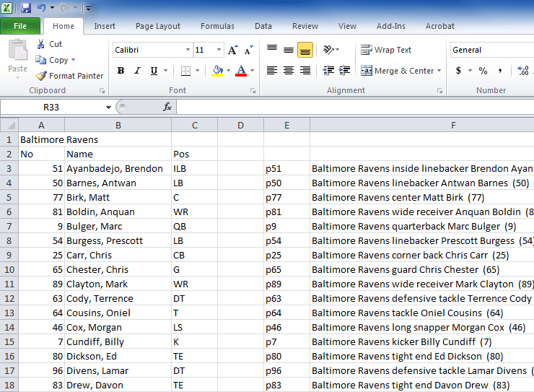
Task: Toggle Center text alignment
Action: point(289,71)
